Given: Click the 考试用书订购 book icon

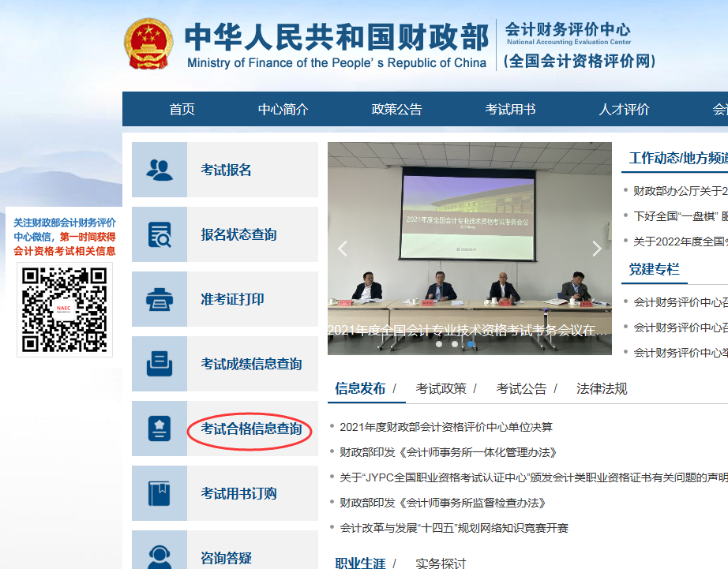Looking at the screenshot, I should (x=159, y=493).
